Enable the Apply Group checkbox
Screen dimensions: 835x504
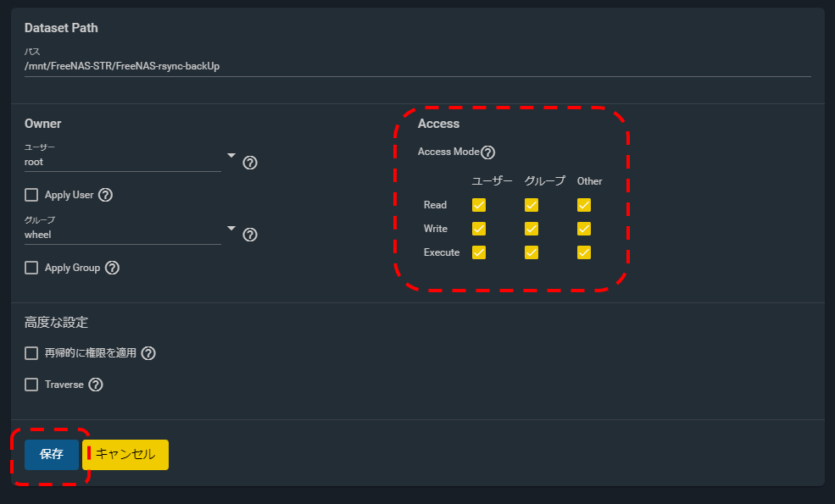tap(31, 268)
